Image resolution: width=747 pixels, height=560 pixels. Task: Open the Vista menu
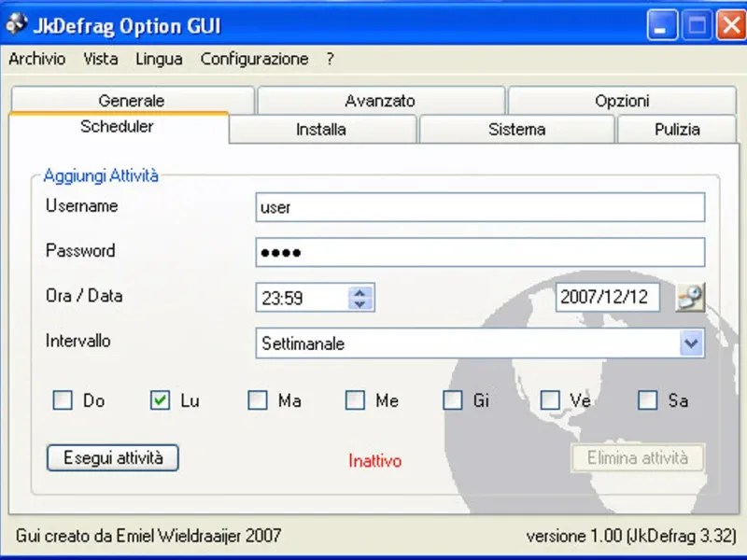click(x=101, y=59)
